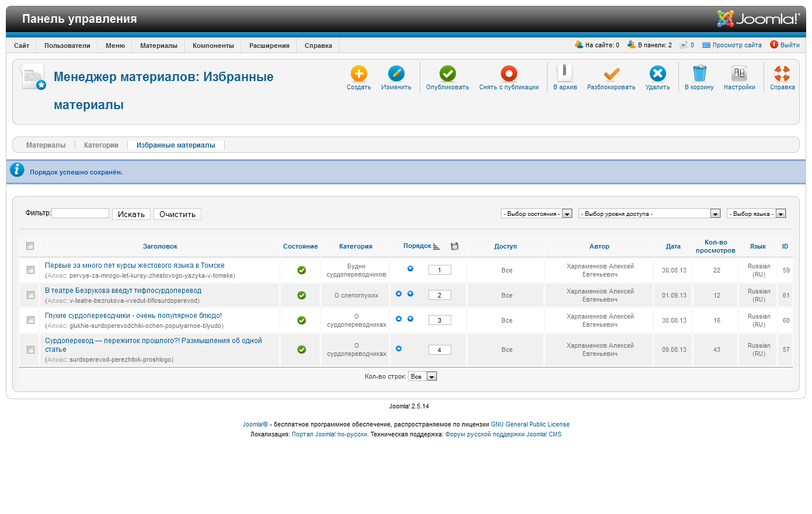Click the Разблокировать orange check icon
Screen dimensions: 812x514
(611, 74)
